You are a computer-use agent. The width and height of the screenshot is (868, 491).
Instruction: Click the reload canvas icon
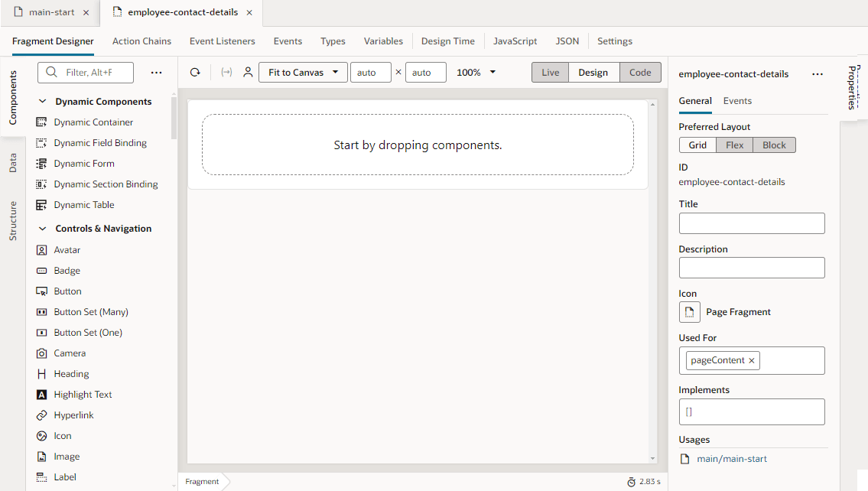coord(195,73)
